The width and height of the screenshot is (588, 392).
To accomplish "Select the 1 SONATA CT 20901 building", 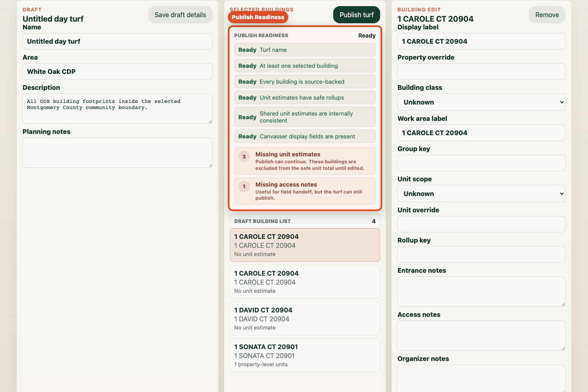I will point(305,355).
